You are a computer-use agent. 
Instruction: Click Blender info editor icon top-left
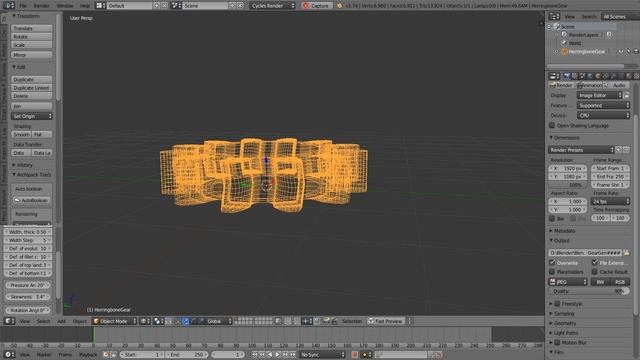click(x=9, y=6)
